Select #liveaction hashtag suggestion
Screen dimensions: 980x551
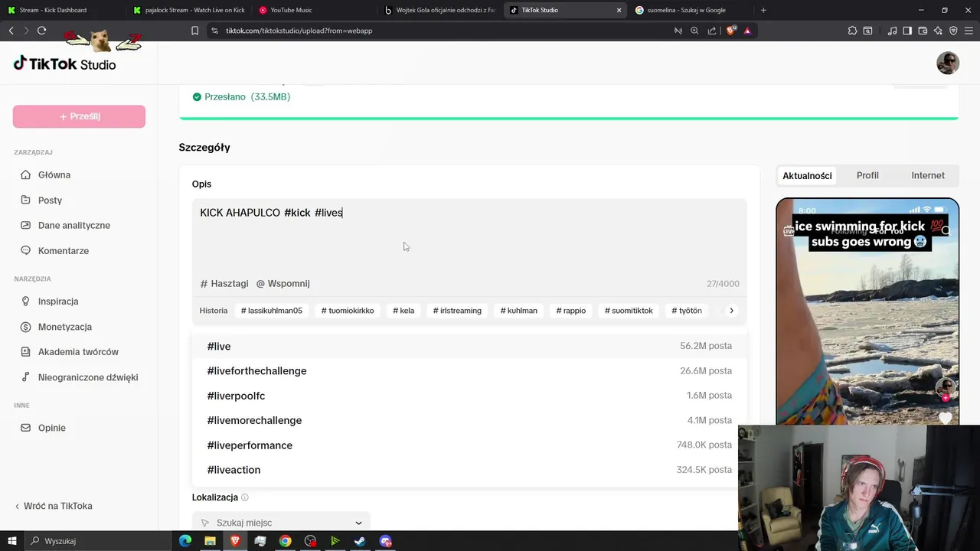(469, 470)
